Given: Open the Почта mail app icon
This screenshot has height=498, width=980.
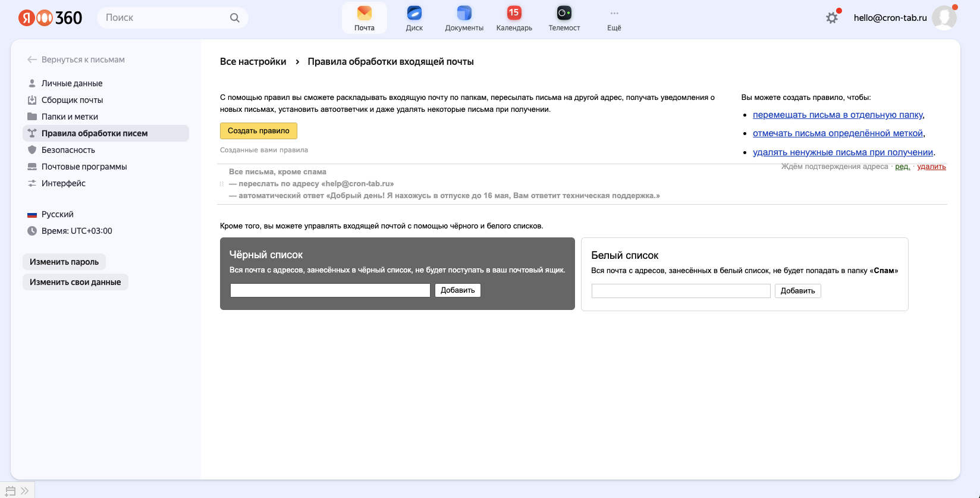Looking at the screenshot, I should [x=365, y=18].
